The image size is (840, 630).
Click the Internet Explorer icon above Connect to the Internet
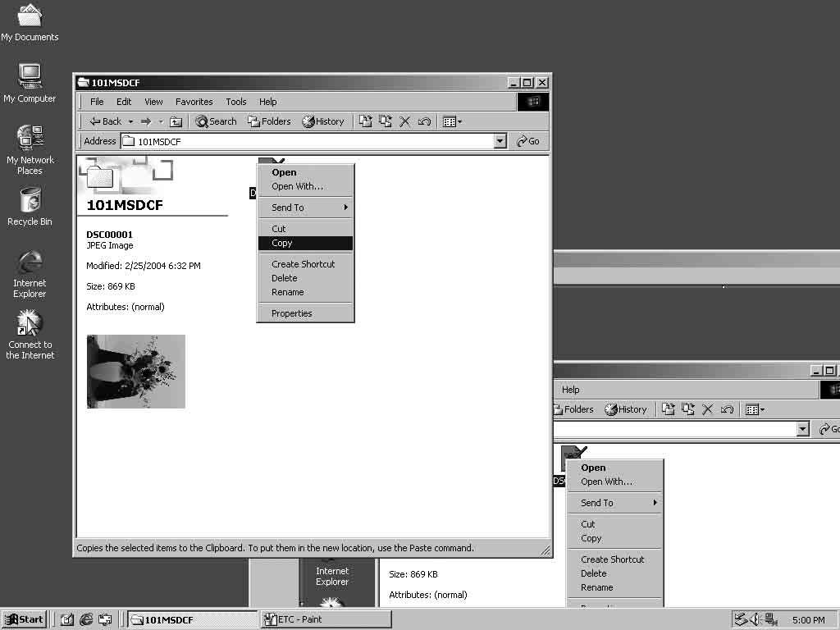coord(30,274)
